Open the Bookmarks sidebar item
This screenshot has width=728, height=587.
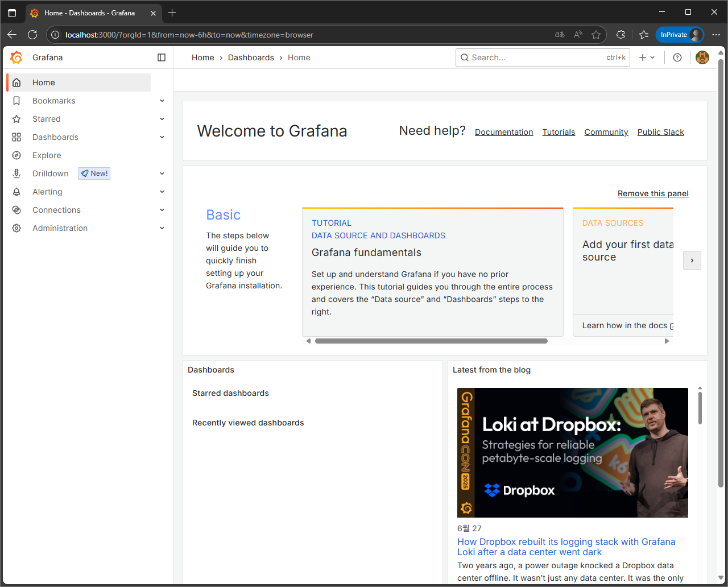tap(54, 101)
